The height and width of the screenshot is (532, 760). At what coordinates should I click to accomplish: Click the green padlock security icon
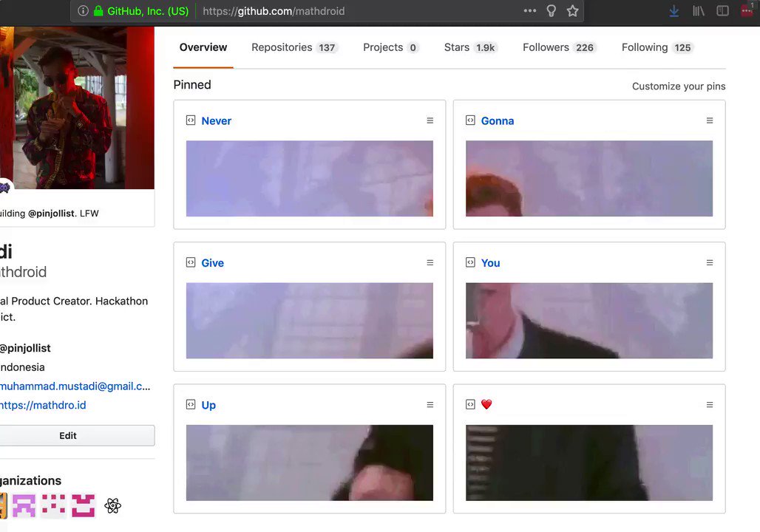98,10
